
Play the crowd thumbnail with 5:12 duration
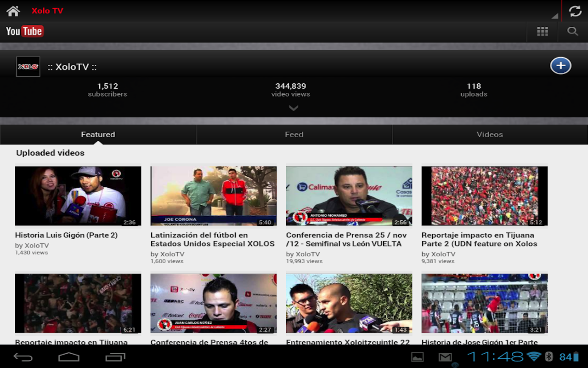pyautogui.click(x=484, y=196)
